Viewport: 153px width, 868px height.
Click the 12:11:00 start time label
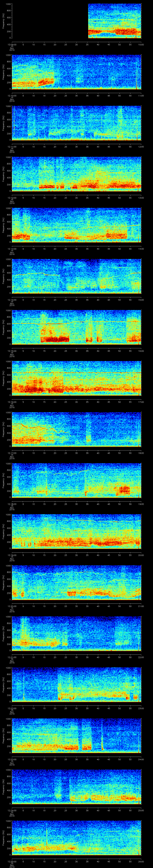12,147
